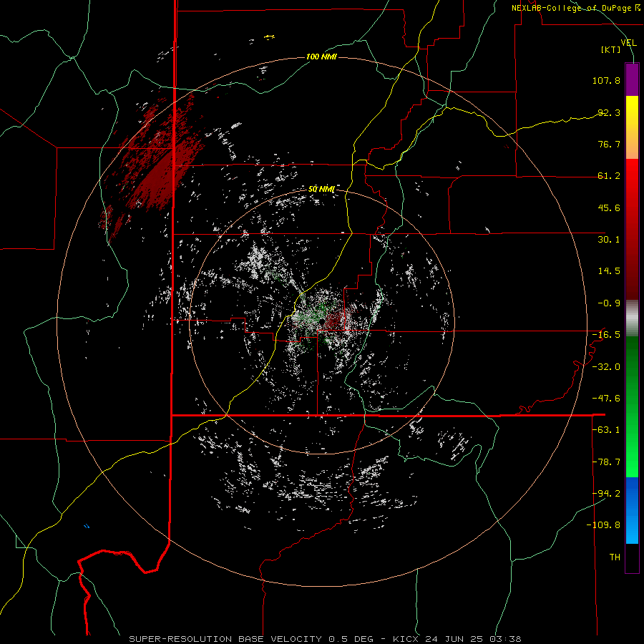Click the 92.3 legend value
The width and height of the screenshot is (644, 644).
tap(609, 112)
